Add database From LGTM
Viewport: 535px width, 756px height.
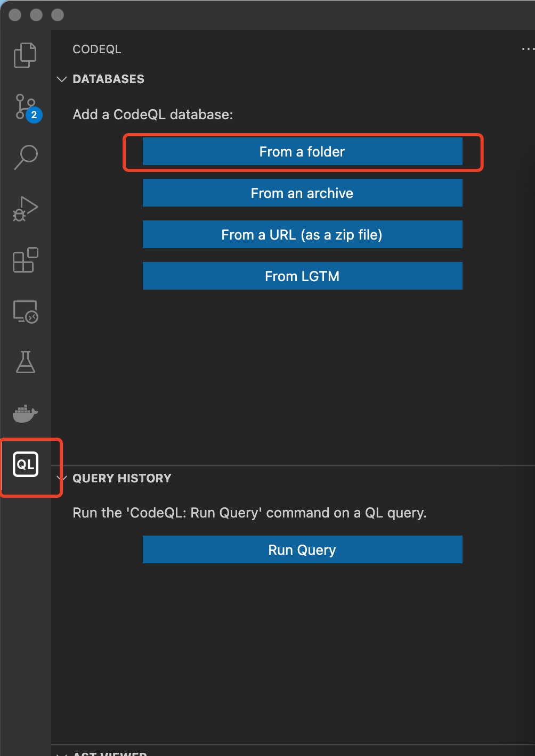click(302, 276)
